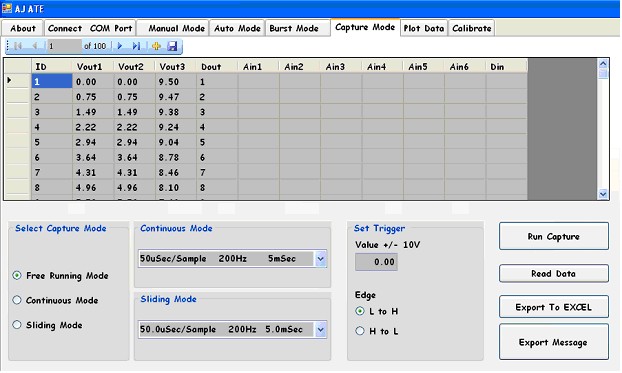Open the About tab

coord(23,28)
